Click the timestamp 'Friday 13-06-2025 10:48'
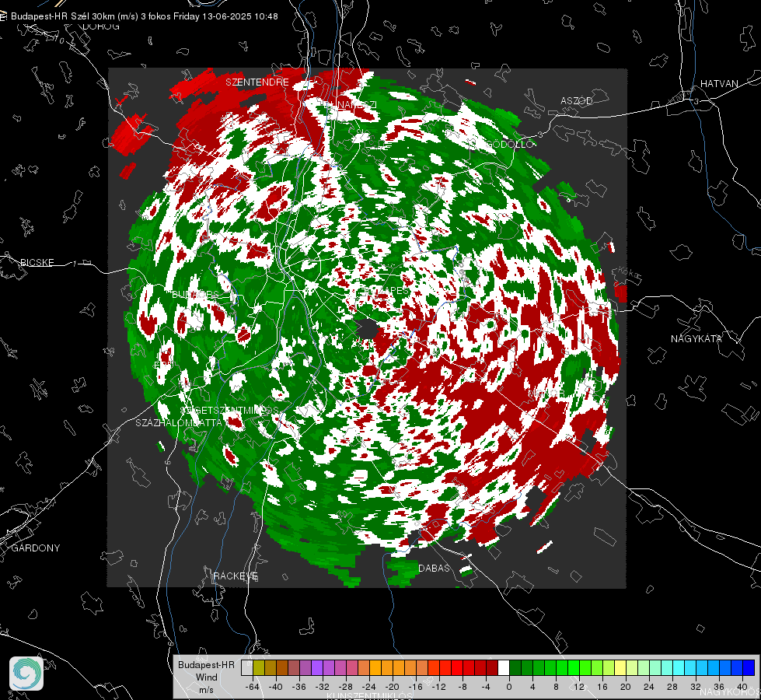 click(225, 16)
